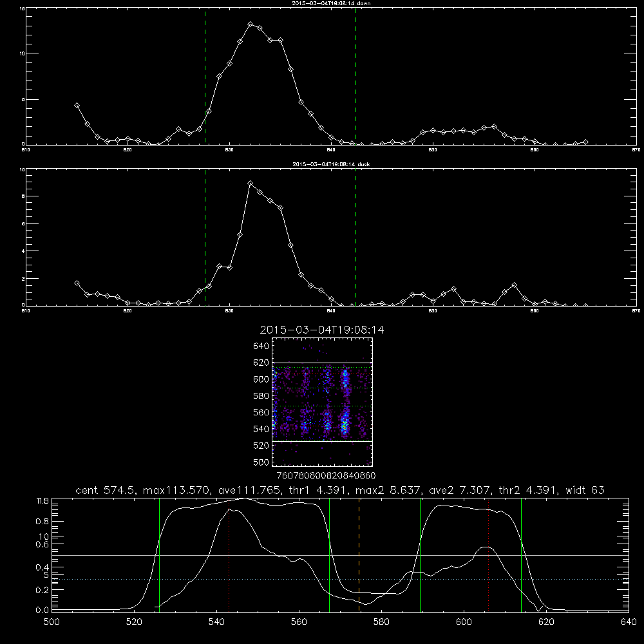Click heat map y-axis label "580"
The height and width of the screenshot is (644, 644).
[x=261, y=396]
